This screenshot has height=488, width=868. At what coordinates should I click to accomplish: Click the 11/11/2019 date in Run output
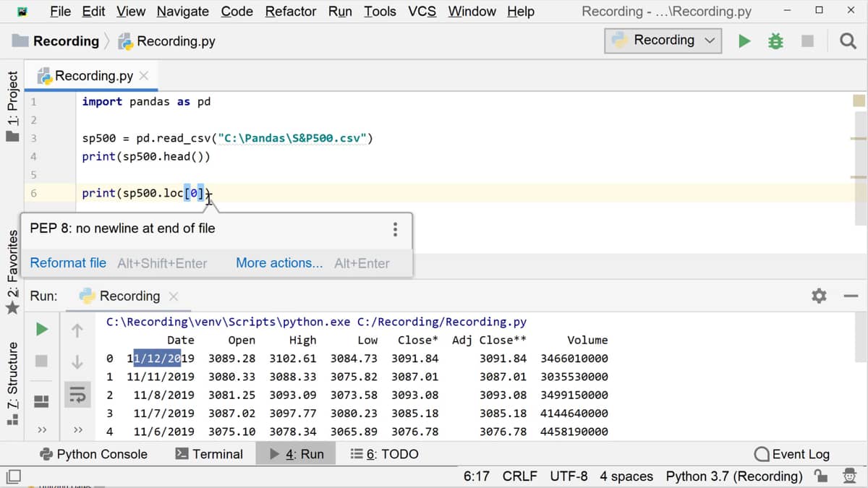(160, 377)
